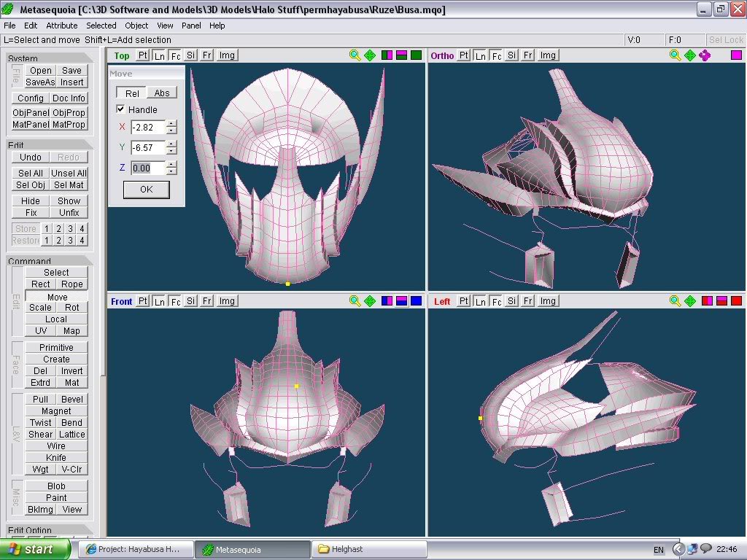Open the Attribute menu
This screenshot has width=747, height=560.
[x=61, y=26]
